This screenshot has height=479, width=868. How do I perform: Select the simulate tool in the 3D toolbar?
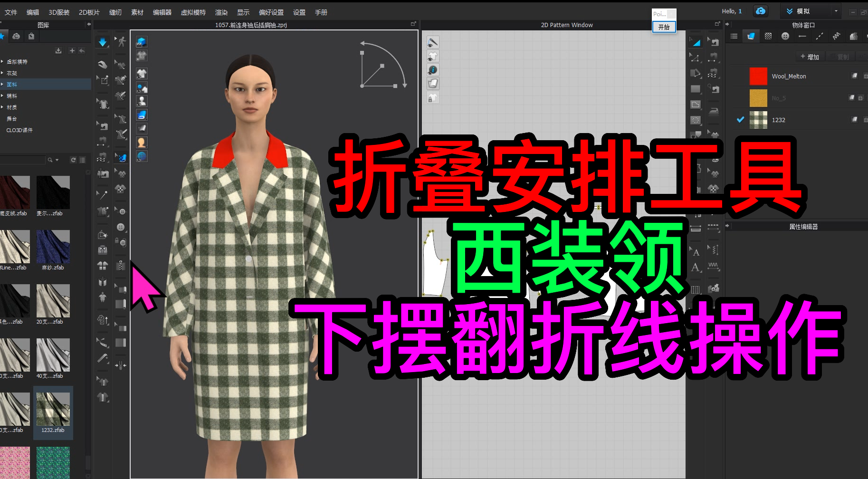103,42
